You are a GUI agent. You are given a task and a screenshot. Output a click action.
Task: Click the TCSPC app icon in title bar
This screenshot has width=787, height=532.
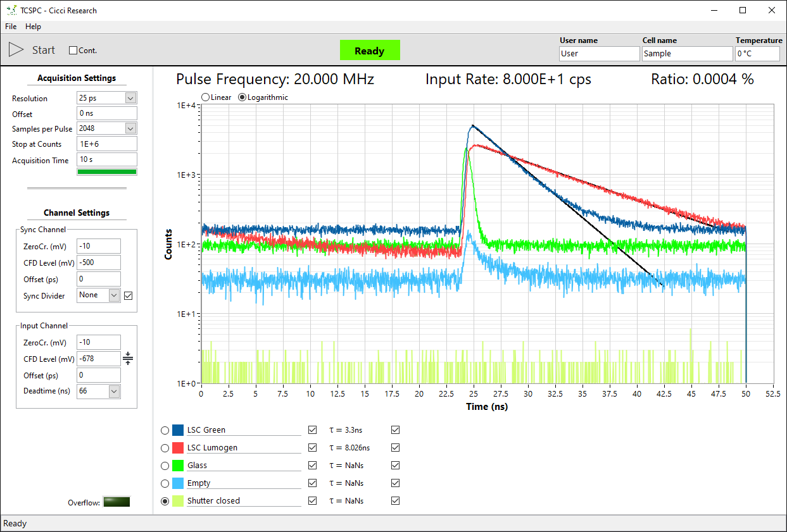(x=11, y=10)
